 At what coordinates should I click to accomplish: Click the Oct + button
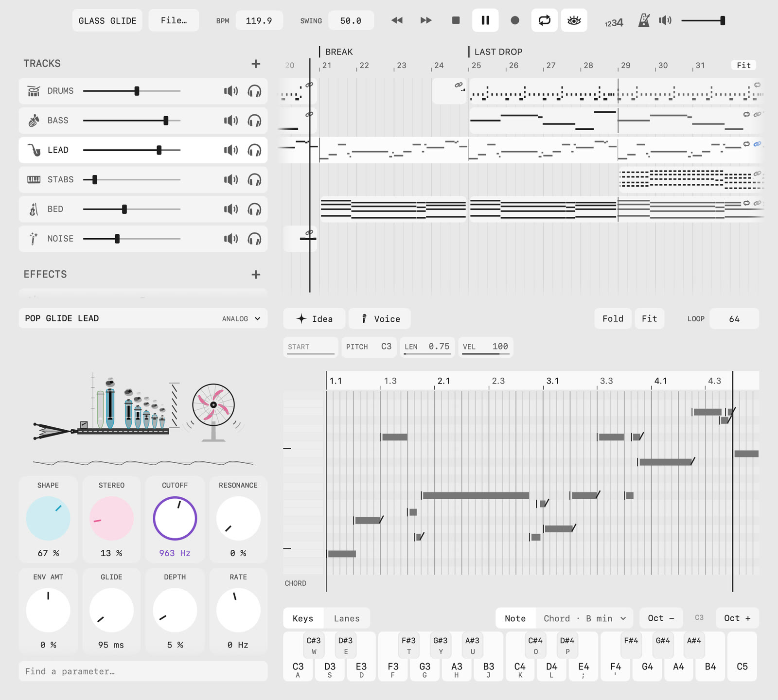coord(737,618)
